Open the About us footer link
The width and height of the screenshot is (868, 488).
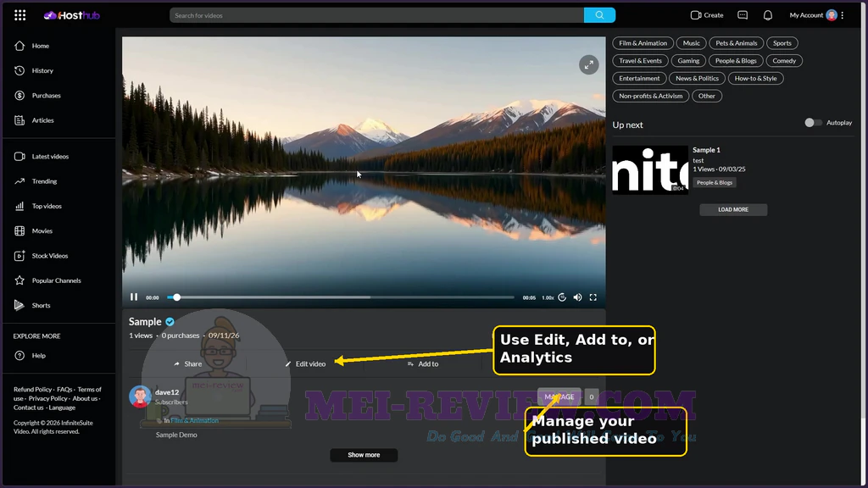coord(85,398)
